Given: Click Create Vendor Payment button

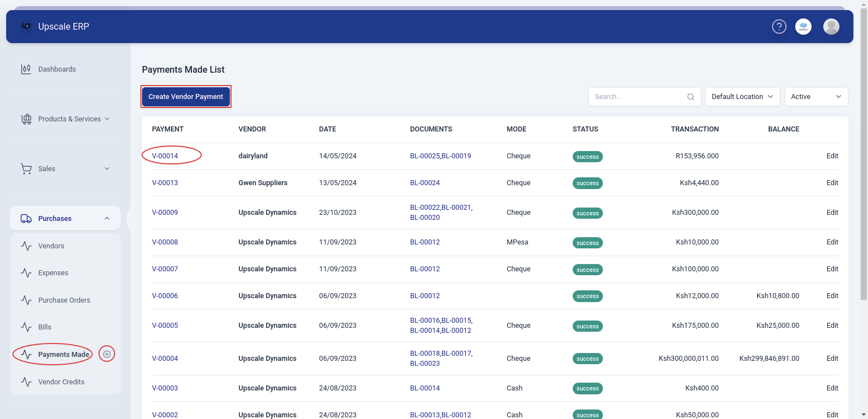Looking at the screenshot, I should point(186,97).
